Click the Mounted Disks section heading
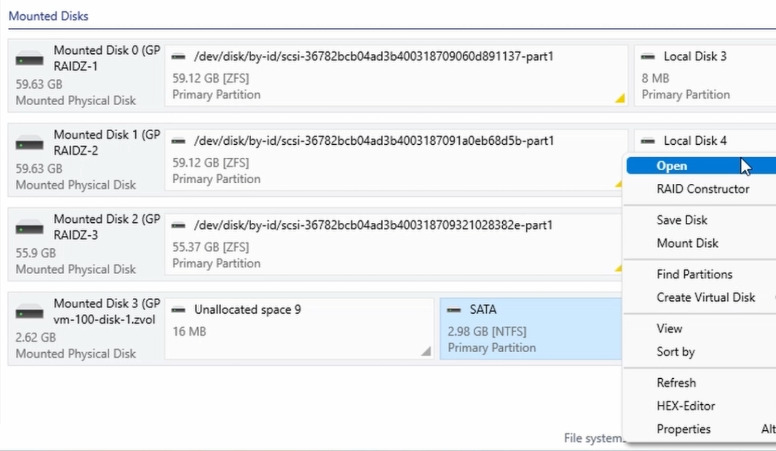The height and width of the screenshot is (451, 776). (48, 16)
